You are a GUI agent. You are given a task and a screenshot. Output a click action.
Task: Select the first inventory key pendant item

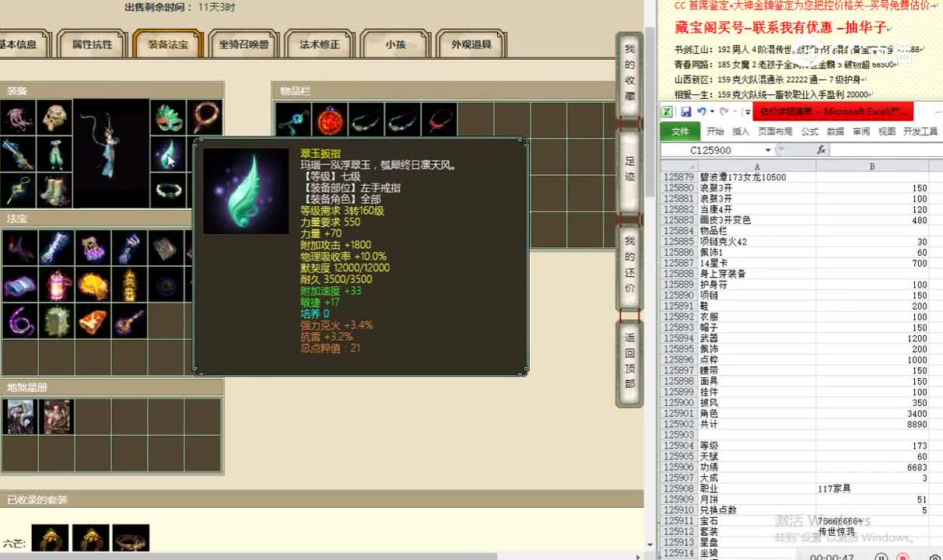(293, 120)
